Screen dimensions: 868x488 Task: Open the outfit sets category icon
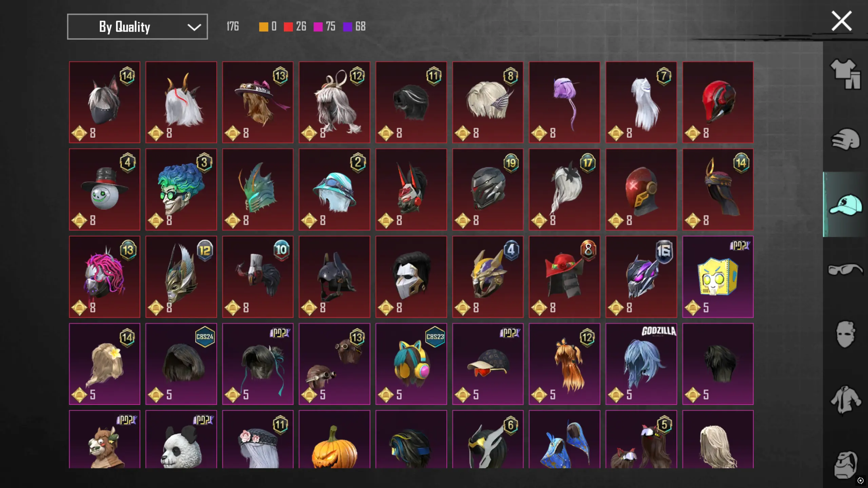(845, 74)
